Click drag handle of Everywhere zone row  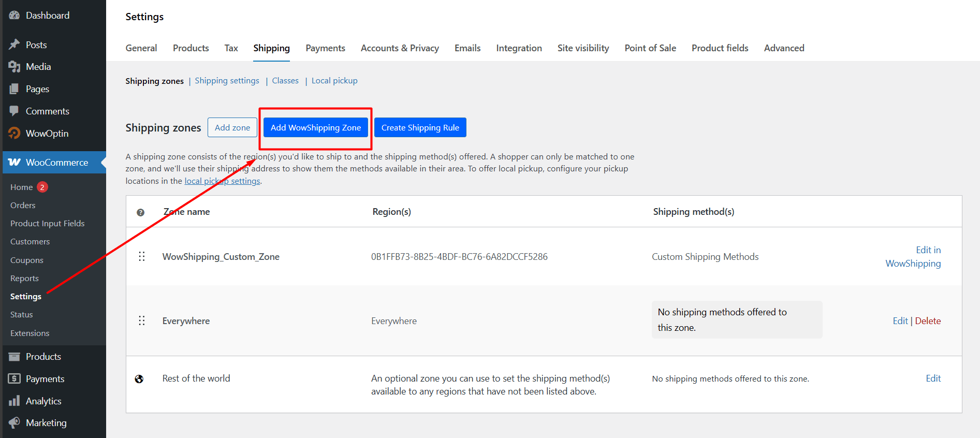tap(142, 321)
